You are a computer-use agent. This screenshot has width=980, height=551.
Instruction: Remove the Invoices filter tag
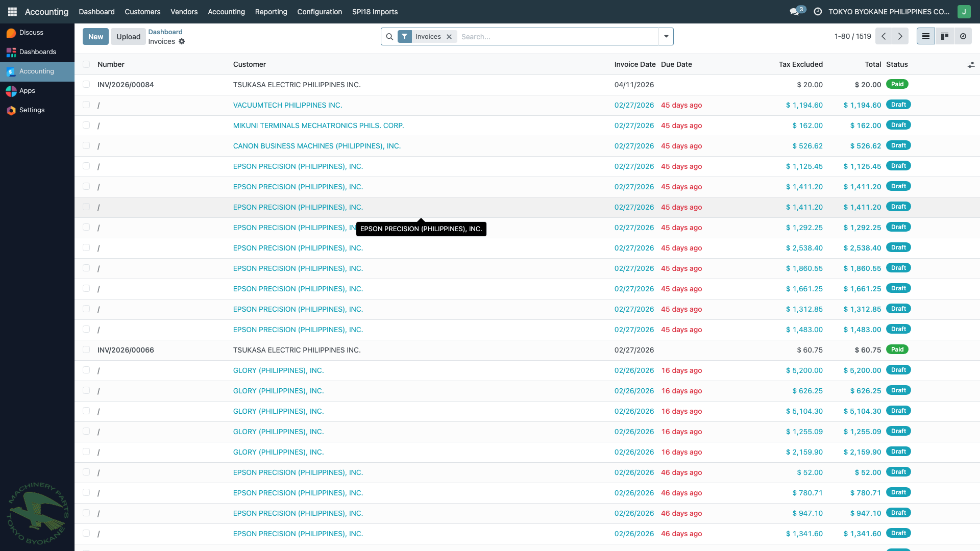(449, 36)
